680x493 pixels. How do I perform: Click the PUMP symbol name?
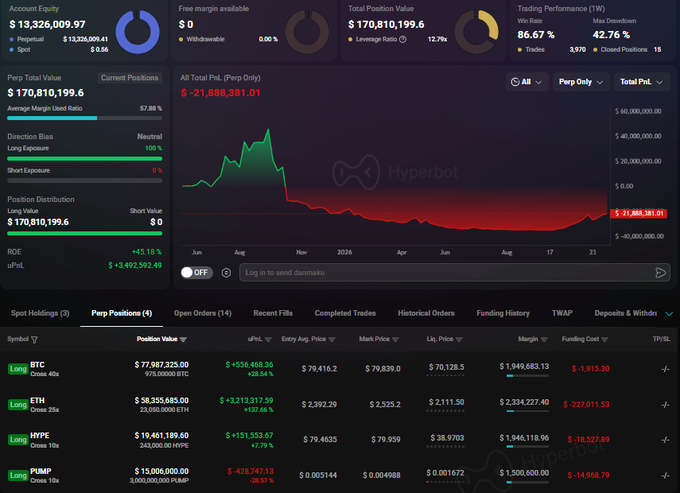click(x=41, y=471)
